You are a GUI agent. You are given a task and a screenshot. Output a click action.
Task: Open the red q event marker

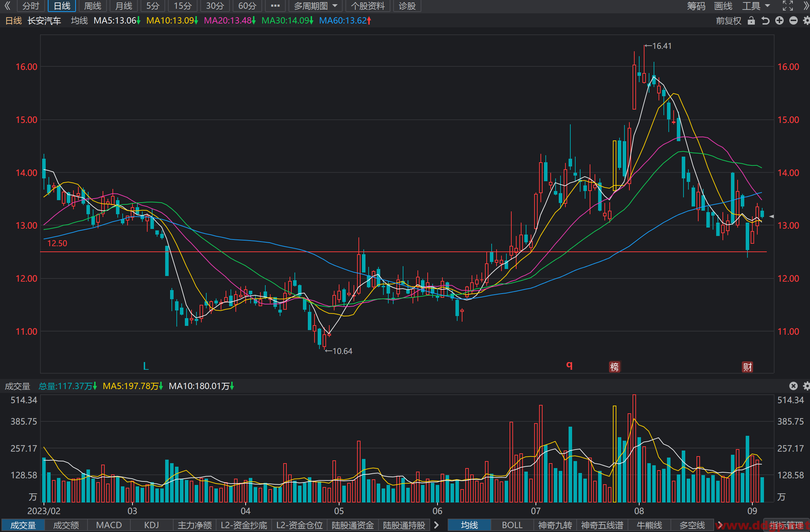pos(569,365)
